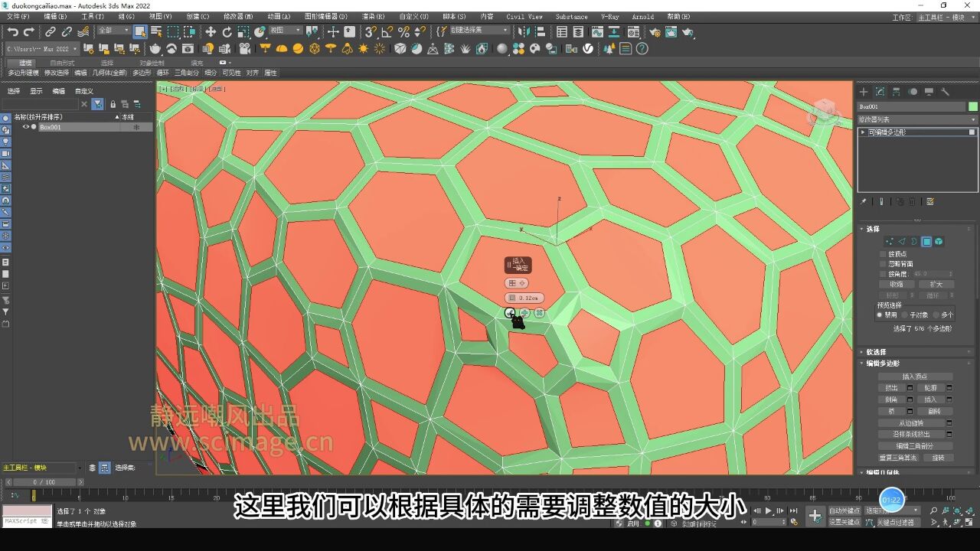This screenshot has width=980, height=551.
Task: Click the 插入顶点 button
Action: pyautogui.click(x=915, y=377)
